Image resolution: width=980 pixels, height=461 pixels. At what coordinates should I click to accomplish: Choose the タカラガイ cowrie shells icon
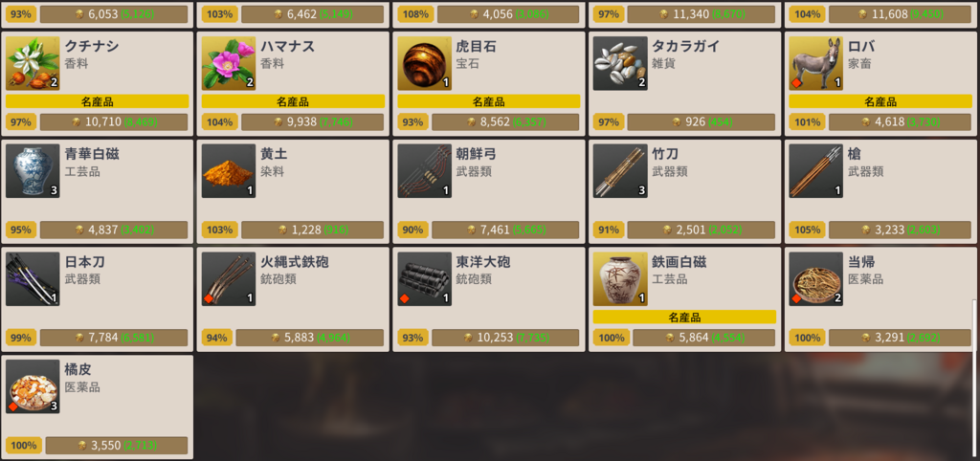(620, 63)
